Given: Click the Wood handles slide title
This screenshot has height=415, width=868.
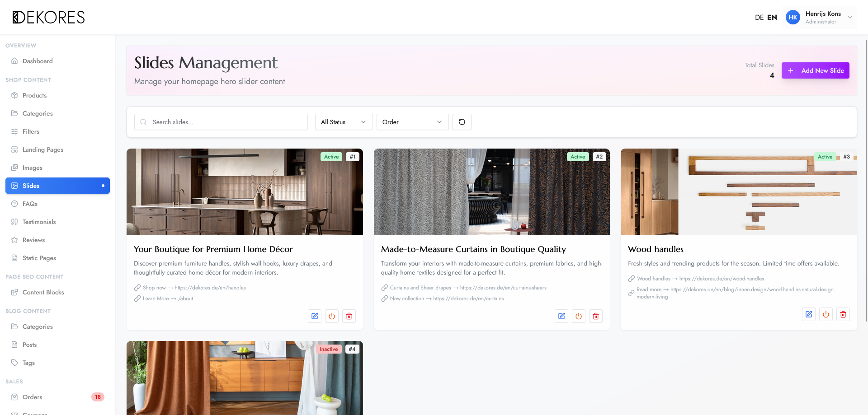Looking at the screenshot, I should 656,249.
